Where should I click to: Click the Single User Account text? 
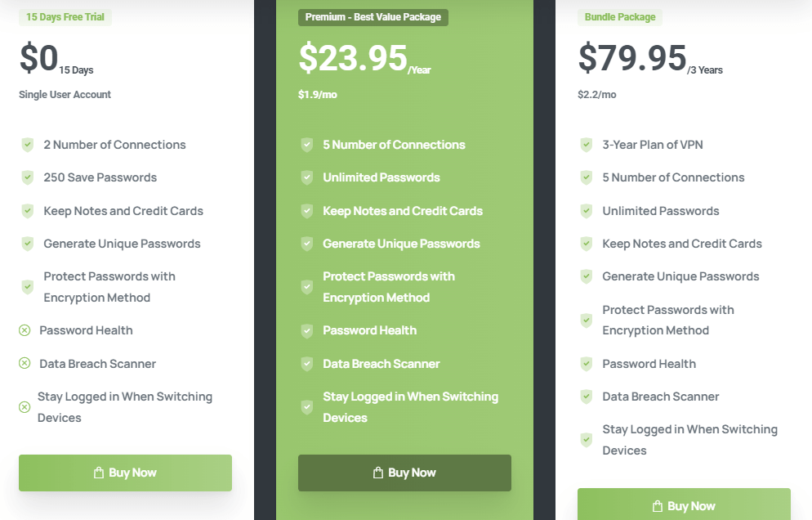coord(65,95)
